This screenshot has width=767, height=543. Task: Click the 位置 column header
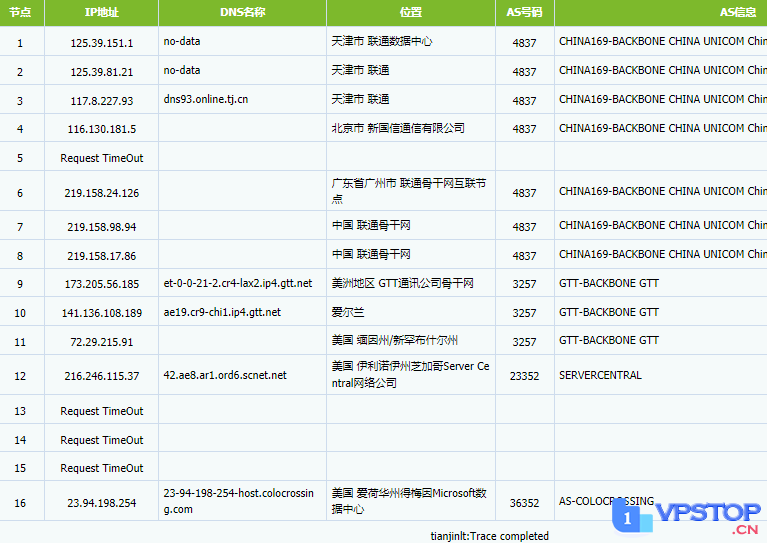click(x=411, y=12)
